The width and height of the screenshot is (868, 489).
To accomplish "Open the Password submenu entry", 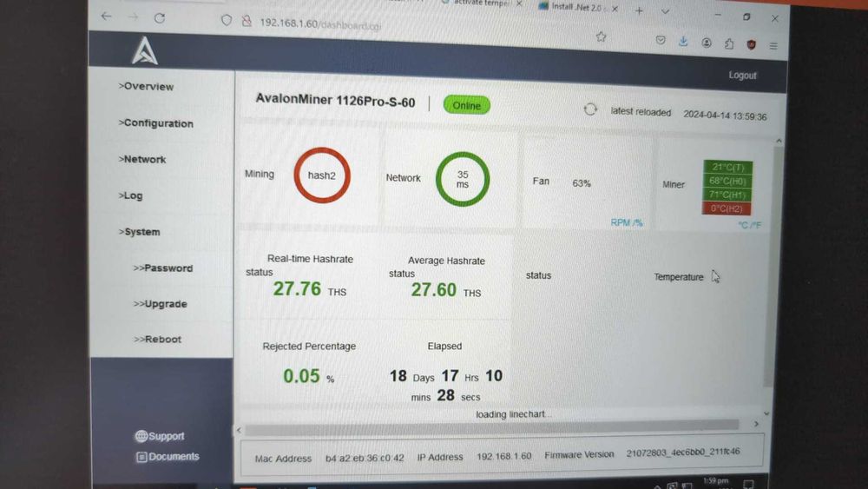I will 163,268.
